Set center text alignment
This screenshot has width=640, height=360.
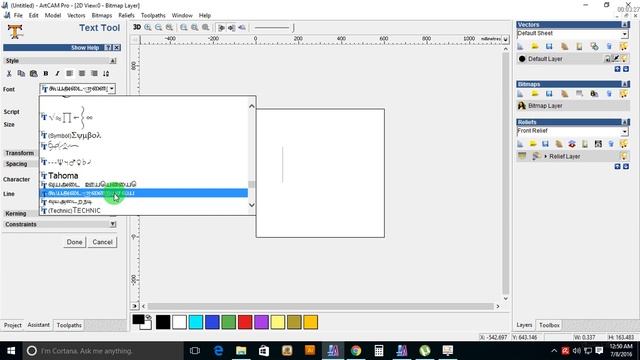(82, 73)
